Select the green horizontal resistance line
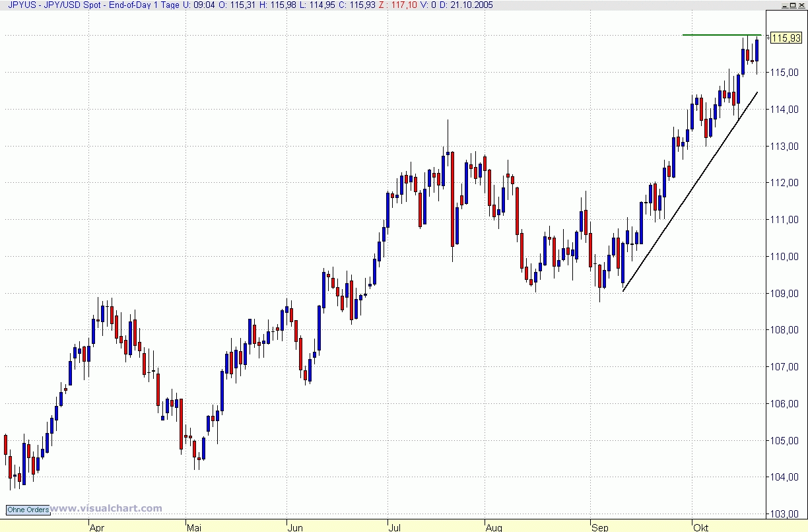This screenshot has height=532, width=808. [722, 34]
